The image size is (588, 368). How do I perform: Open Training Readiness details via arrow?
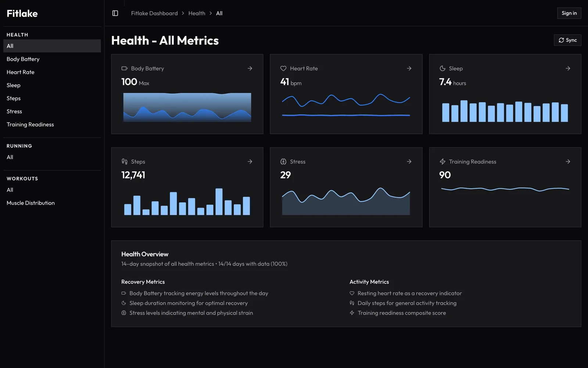[568, 162]
